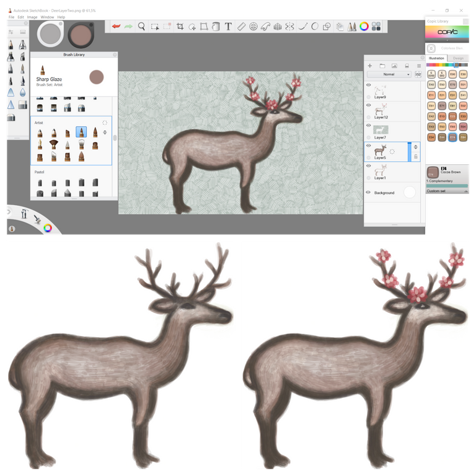Pick the E71 Copic color swatch
The width and height of the screenshot is (476, 476).
click(442, 105)
